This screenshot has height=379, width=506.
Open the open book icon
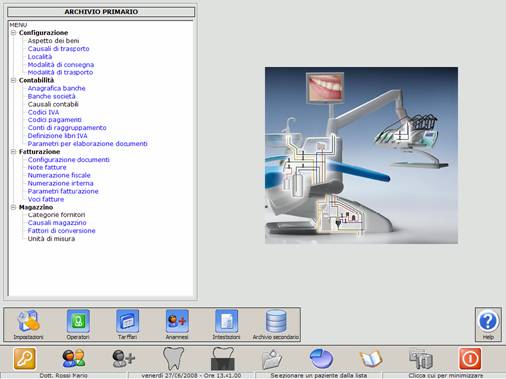371,359
